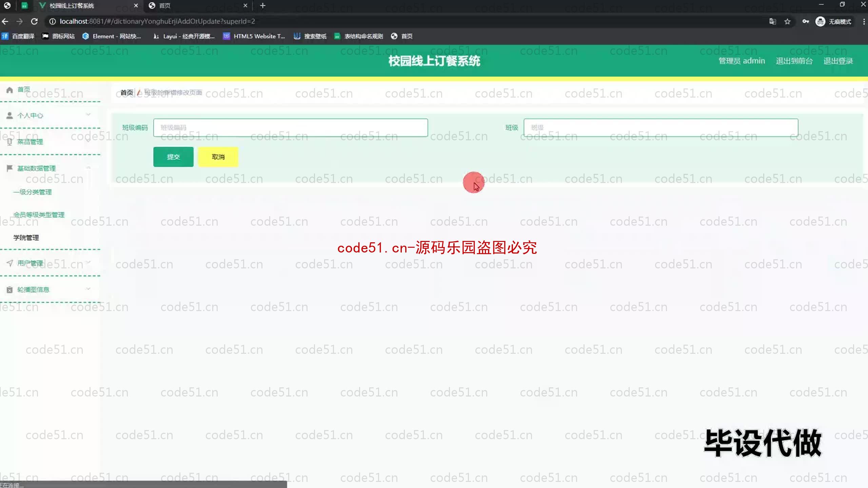The image size is (868, 488).
Task: Open the Element bookmark
Action: click(112, 36)
